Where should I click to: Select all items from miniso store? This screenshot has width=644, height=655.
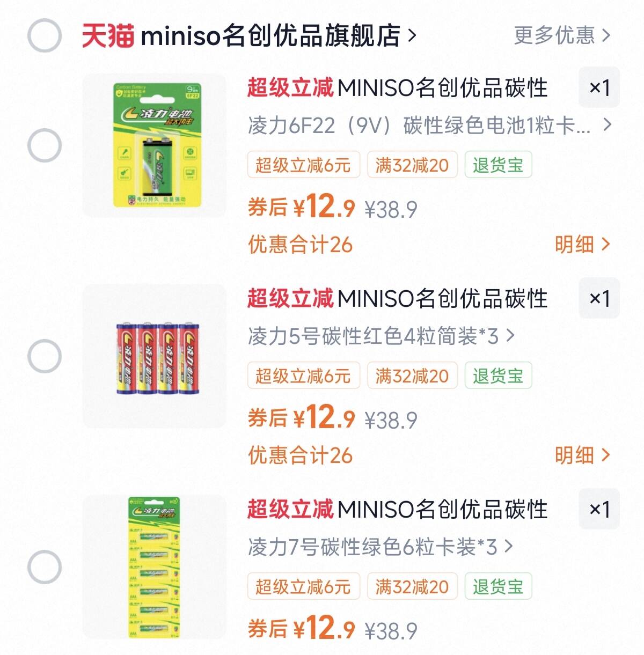point(44,36)
